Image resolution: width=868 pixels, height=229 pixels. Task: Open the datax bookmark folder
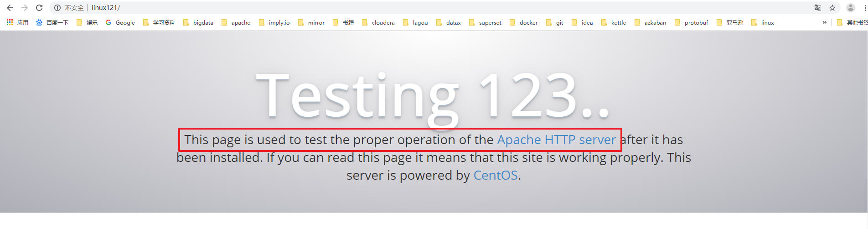coord(449,22)
